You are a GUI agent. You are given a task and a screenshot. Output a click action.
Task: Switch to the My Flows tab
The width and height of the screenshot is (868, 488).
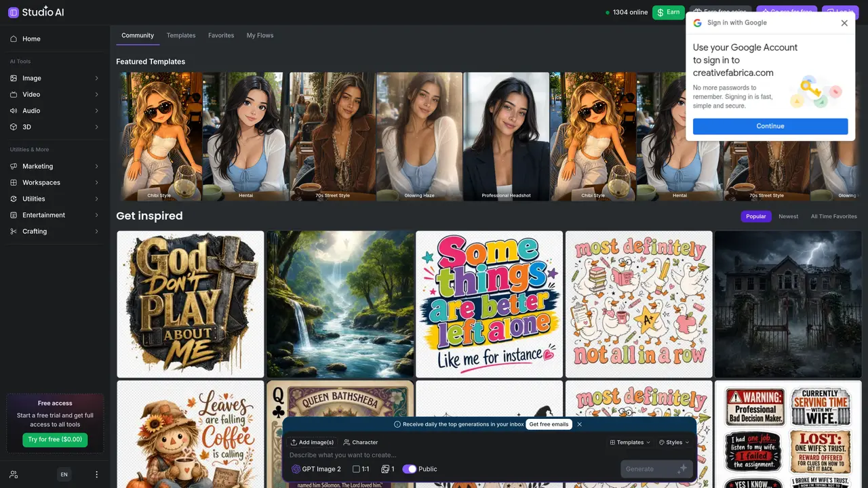260,35
